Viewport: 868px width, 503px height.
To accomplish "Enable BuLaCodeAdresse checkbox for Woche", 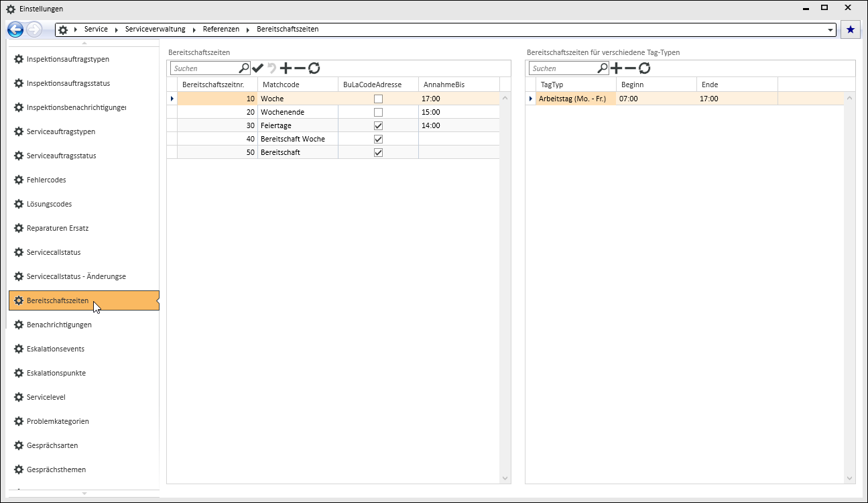I will pos(378,99).
